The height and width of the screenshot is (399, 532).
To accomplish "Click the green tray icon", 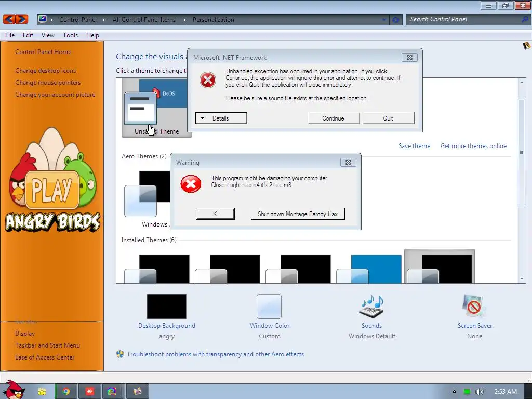I will click(x=467, y=392).
